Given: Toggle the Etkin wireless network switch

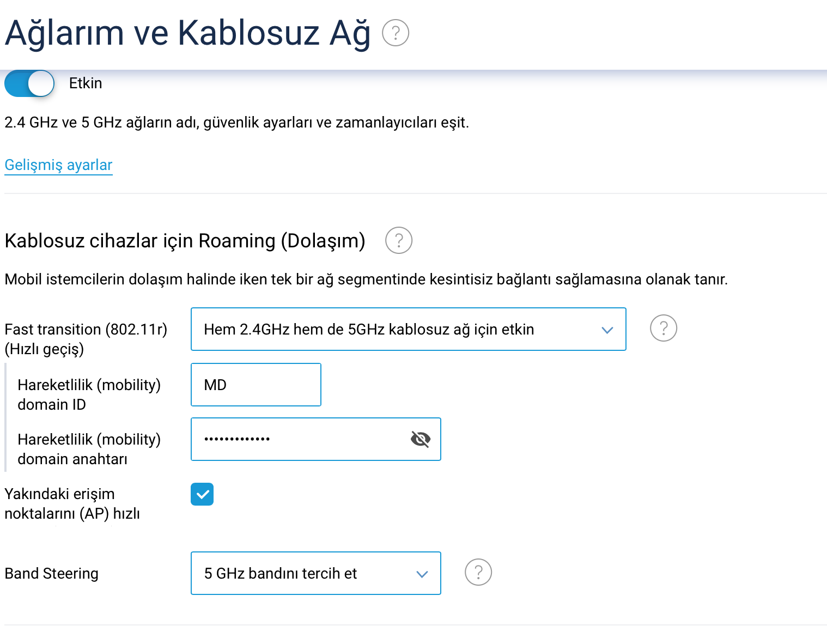Looking at the screenshot, I should pos(29,83).
